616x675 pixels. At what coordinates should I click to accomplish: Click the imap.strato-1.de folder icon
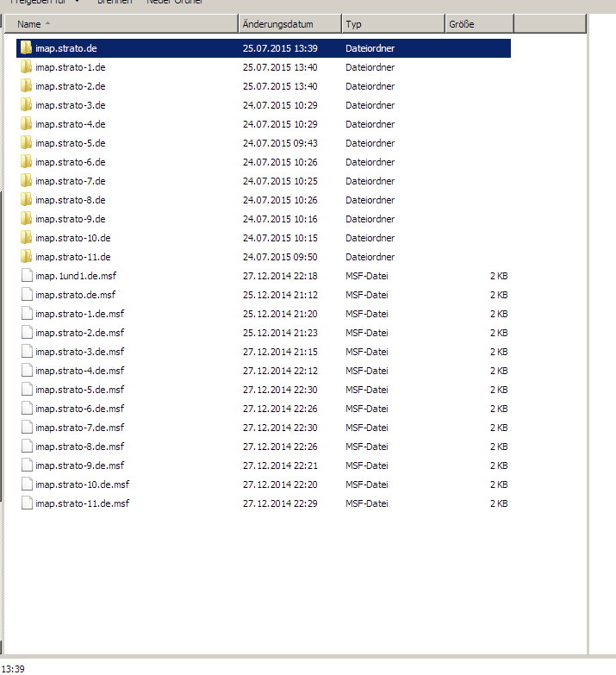click(x=26, y=66)
